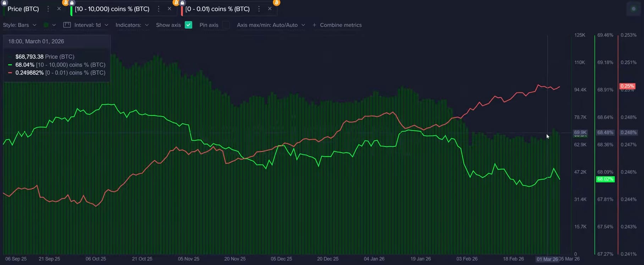
Task: Enable the Pin axis checkbox
Action: pos(226,25)
